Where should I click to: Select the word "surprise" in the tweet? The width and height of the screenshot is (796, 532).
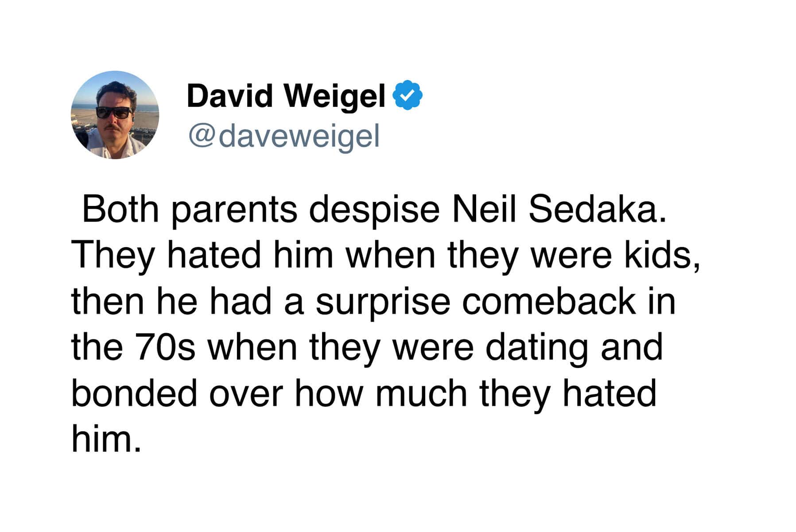(x=383, y=302)
